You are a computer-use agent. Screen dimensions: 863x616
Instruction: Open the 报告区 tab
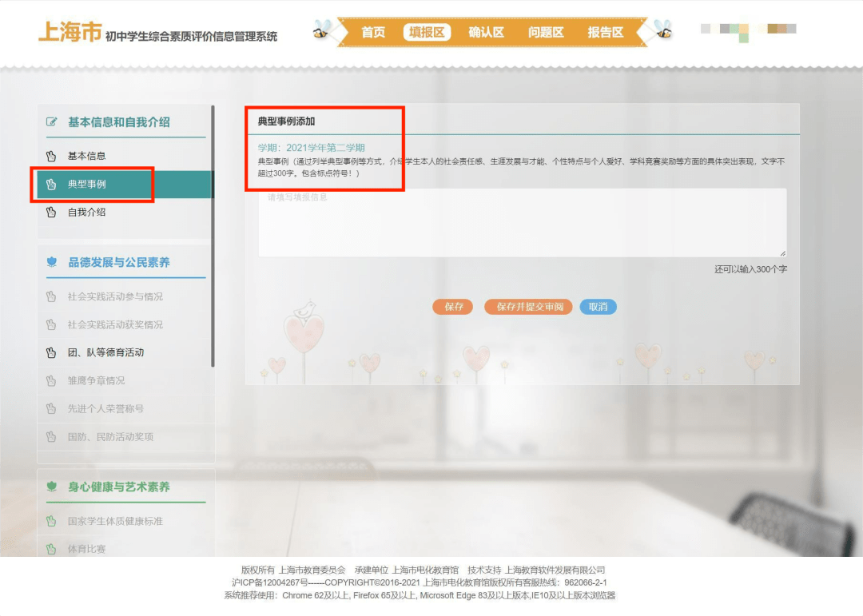tap(605, 33)
